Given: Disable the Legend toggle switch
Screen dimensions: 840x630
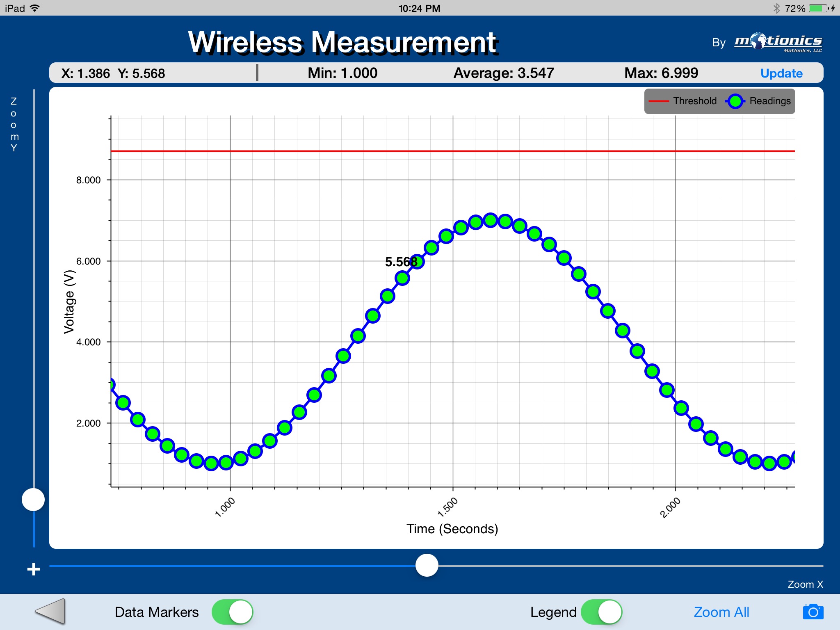Looking at the screenshot, I should (x=601, y=612).
